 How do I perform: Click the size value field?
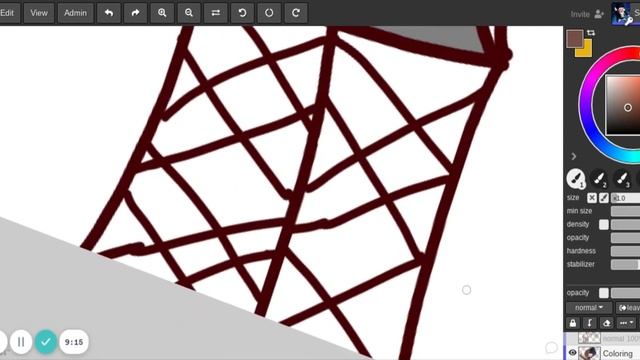(625, 198)
